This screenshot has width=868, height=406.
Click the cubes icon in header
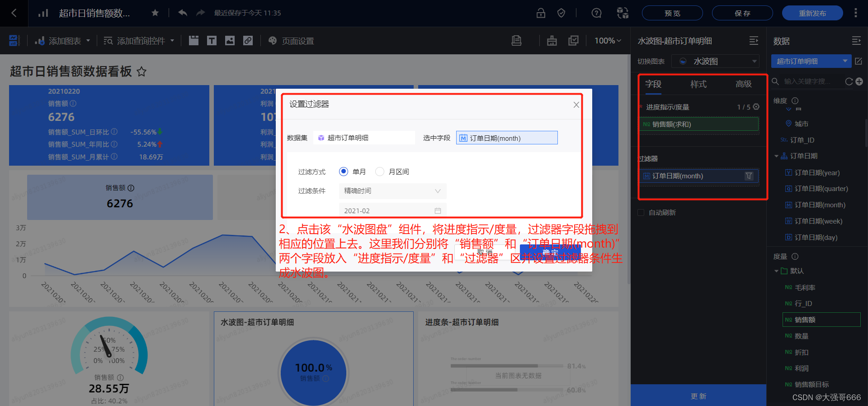[623, 13]
